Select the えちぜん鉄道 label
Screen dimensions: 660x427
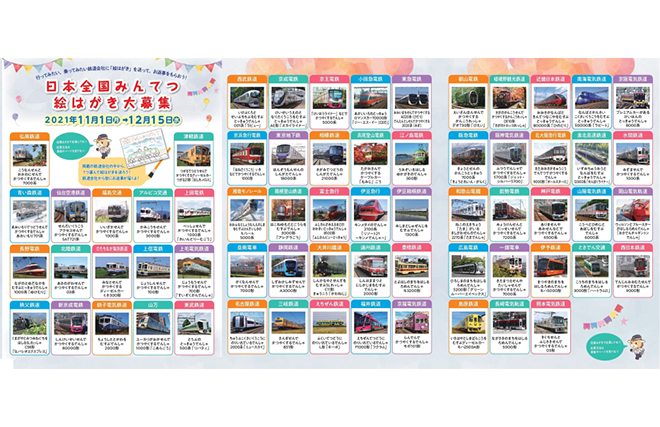[330, 304]
